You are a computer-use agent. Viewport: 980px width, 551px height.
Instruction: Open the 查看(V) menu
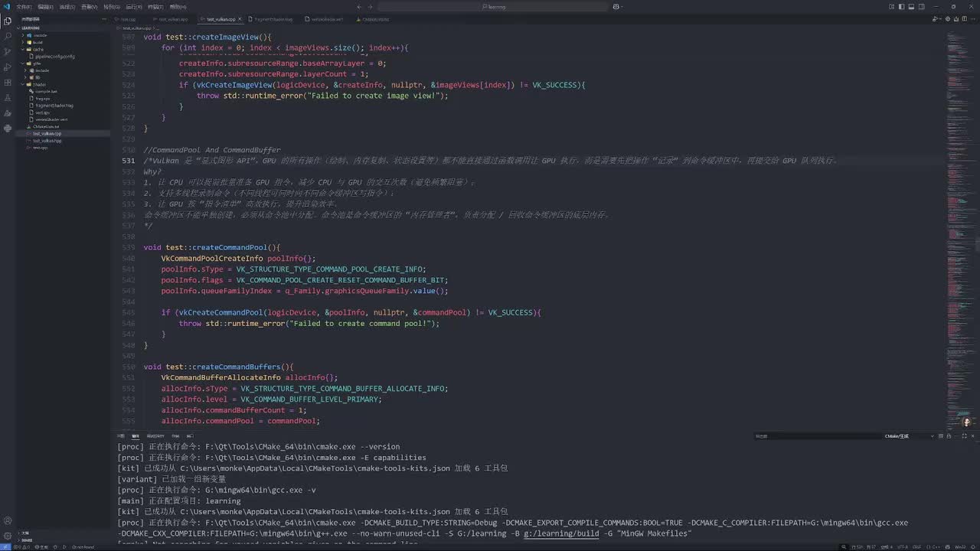(89, 6)
